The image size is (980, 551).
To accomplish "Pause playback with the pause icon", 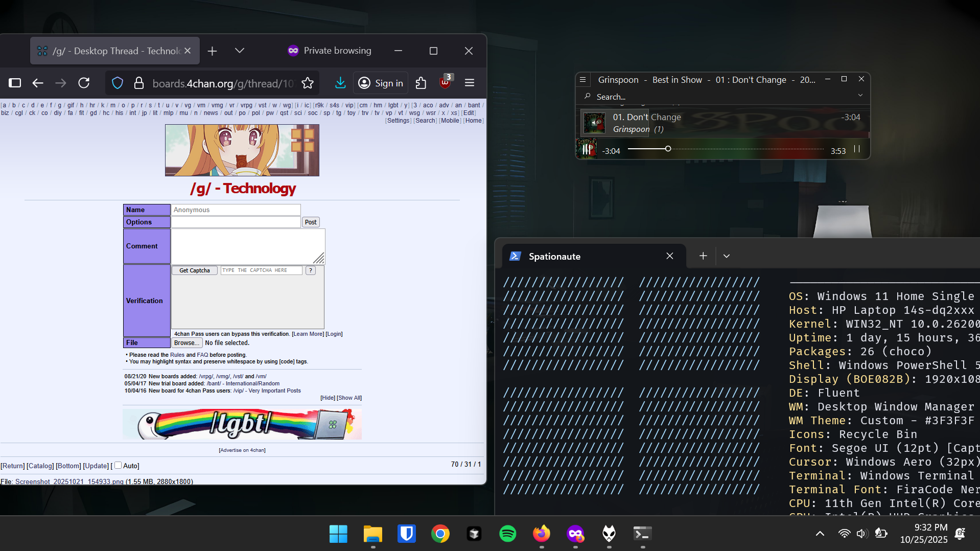I will pyautogui.click(x=857, y=149).
